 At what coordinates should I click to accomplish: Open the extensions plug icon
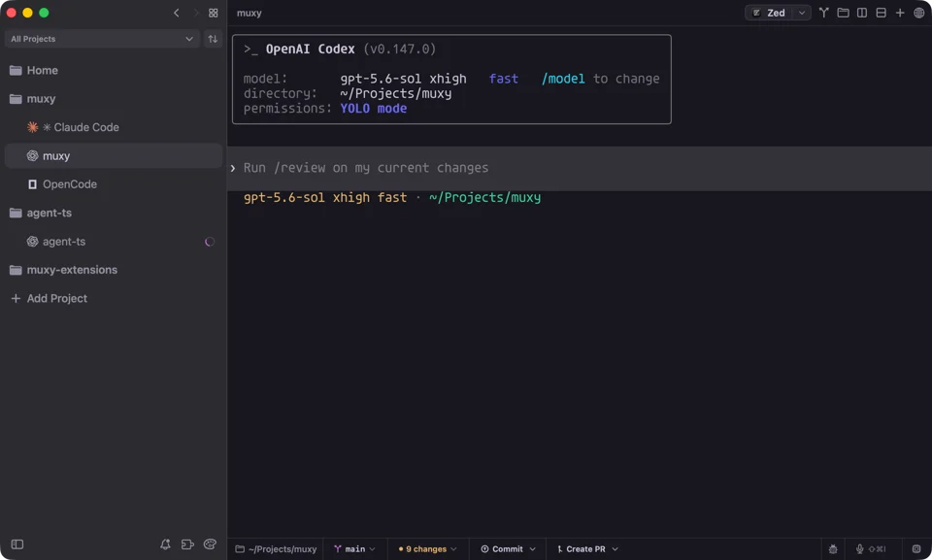tap(187, 544)
